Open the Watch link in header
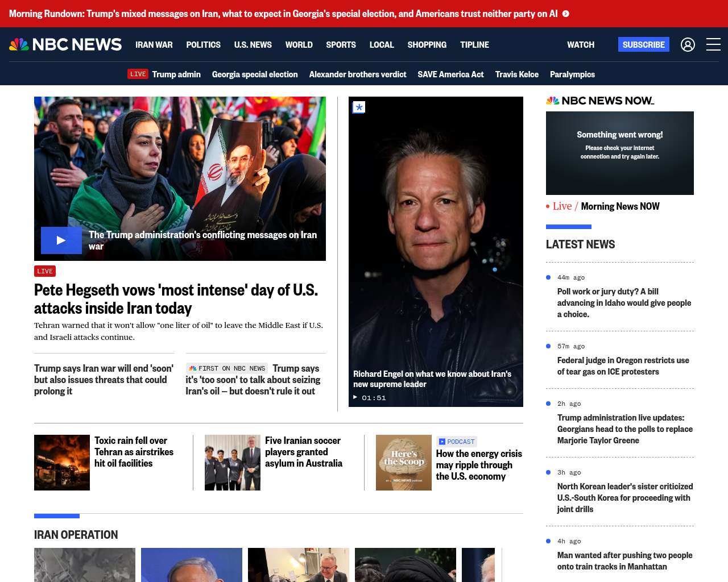 pos(580,44)
